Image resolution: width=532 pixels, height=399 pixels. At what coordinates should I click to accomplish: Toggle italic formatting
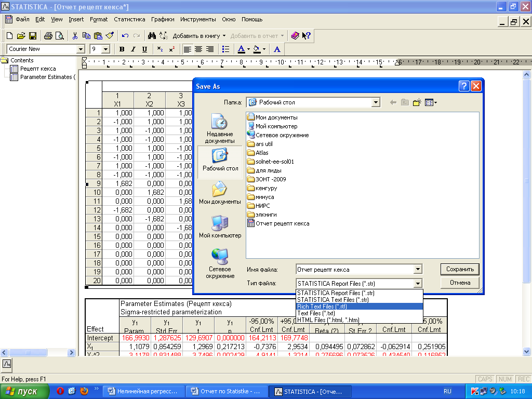click(133, 49)
